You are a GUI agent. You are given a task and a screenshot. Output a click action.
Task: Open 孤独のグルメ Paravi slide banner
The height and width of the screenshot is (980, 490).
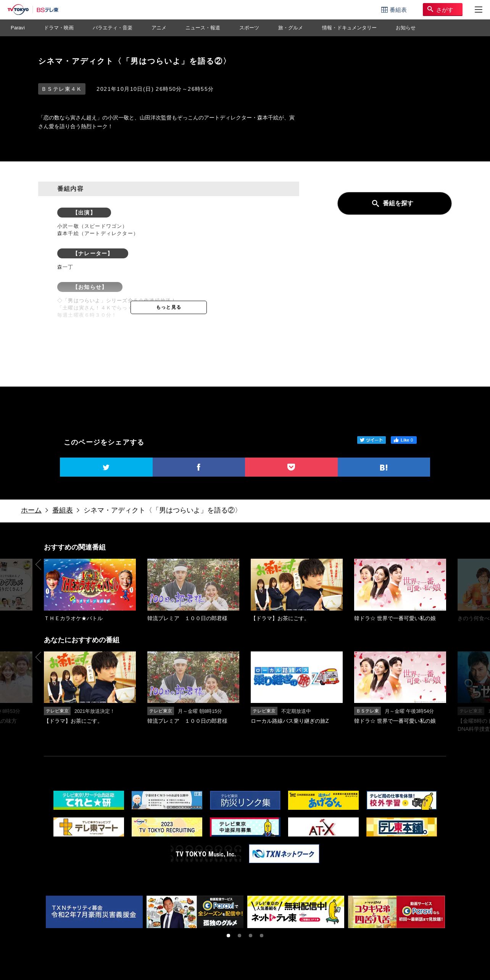tap(195, 912)
